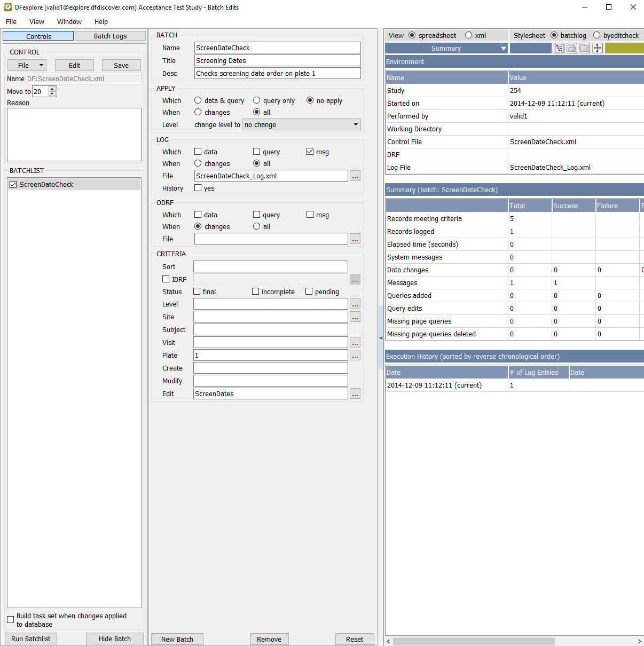Check the 'final' Status checkbox
This screenshot has width=644, height=646.
(x=197, y=292)
